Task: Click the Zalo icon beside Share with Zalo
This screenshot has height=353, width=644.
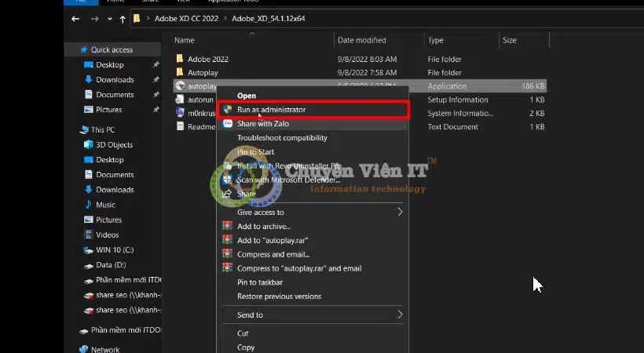Action: [228, 124]
